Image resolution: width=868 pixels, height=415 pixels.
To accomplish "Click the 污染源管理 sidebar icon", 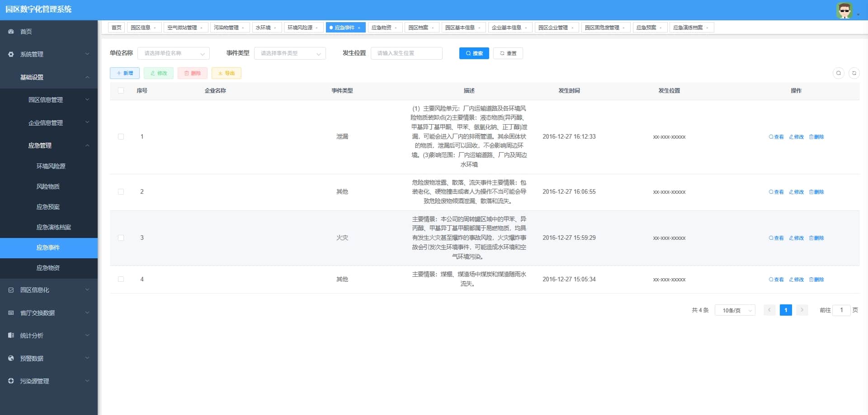I will [x=11, y=381].
